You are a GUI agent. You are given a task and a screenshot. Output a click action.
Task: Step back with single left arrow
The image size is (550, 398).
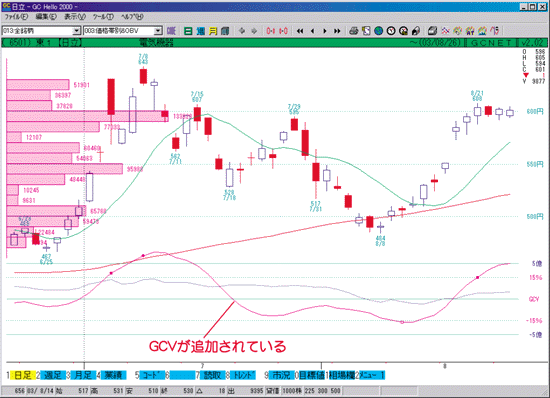[x=312, y=31]
